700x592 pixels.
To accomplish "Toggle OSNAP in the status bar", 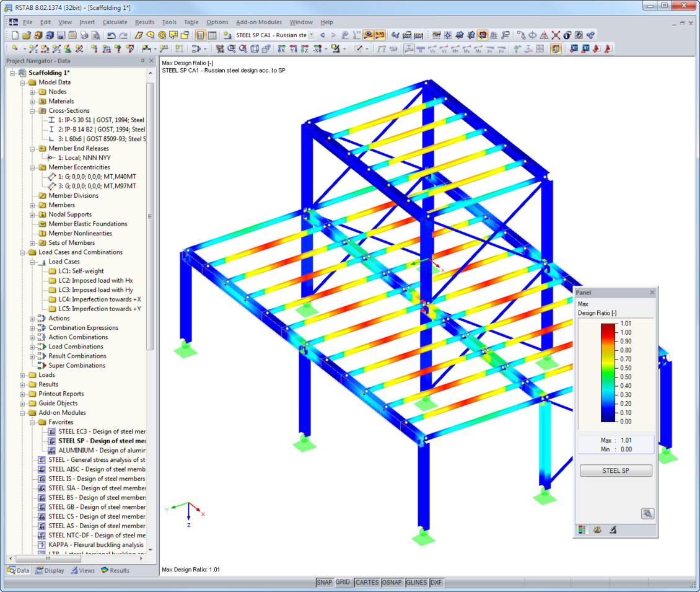I will [392, 582].
